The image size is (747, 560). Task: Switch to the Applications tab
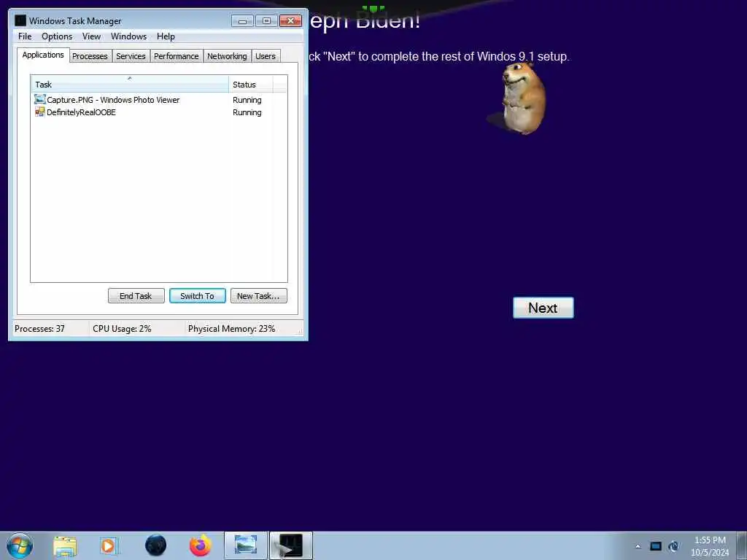[43, 55]
